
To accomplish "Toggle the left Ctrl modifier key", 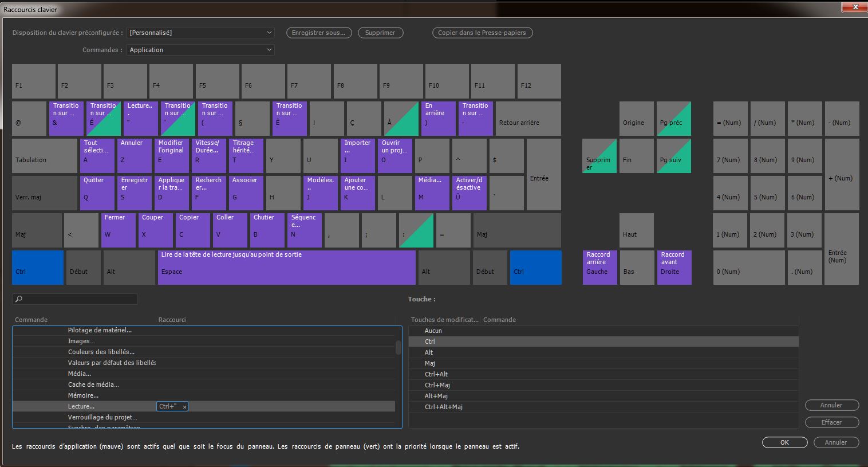I will coord(37,268).
